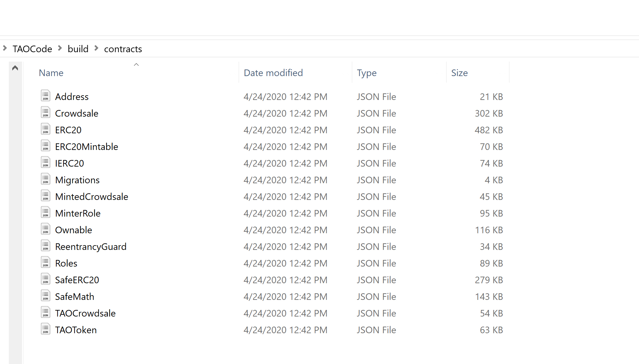Sort files by the Size column
The width and height of the screenshot is (639, 364).
click(459, 73)
